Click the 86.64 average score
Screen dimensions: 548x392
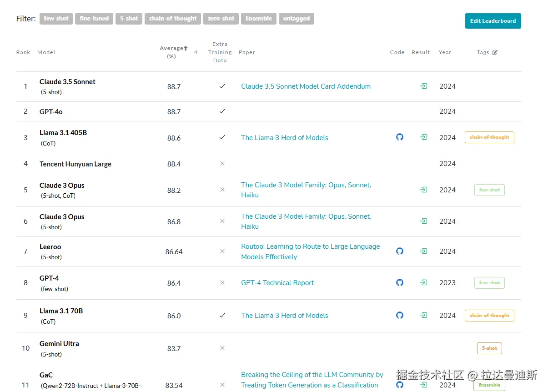[174, 251]
